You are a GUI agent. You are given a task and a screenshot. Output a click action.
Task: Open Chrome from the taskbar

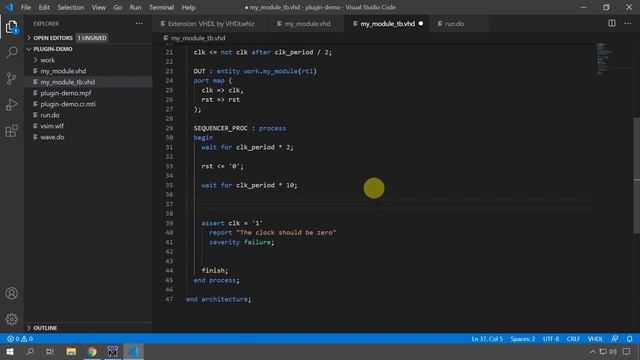(x=92, y=351)
